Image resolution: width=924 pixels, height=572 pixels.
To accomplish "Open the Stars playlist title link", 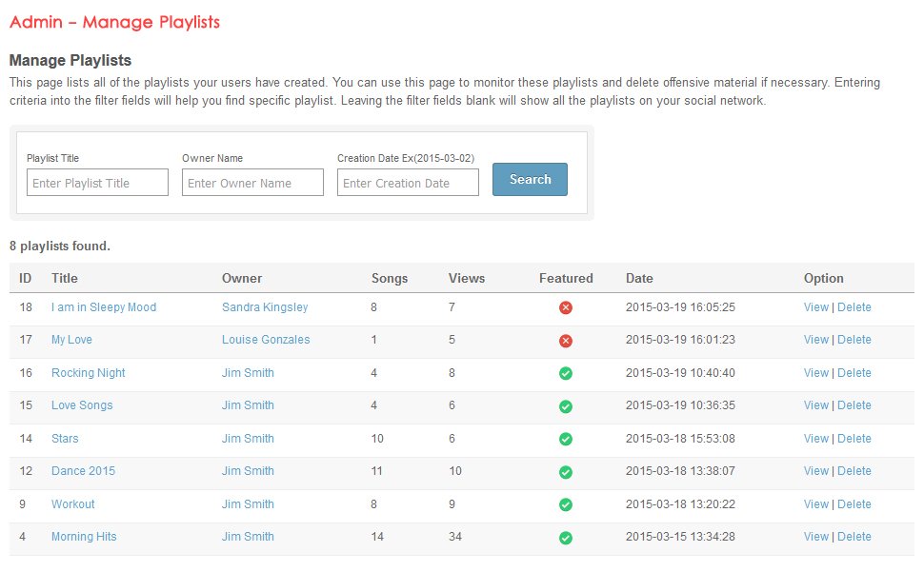I will tap(65, 439).
